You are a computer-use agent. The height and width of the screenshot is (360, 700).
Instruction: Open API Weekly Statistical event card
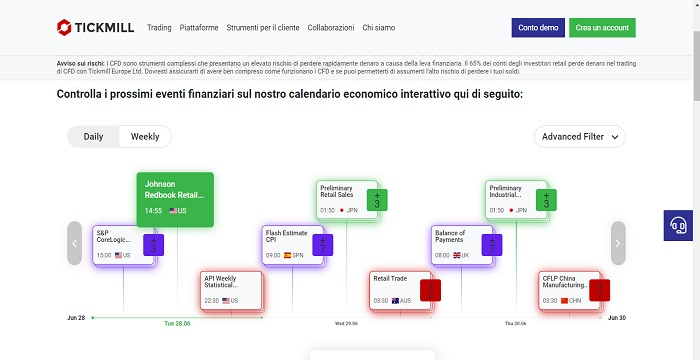tap(231, 290)
